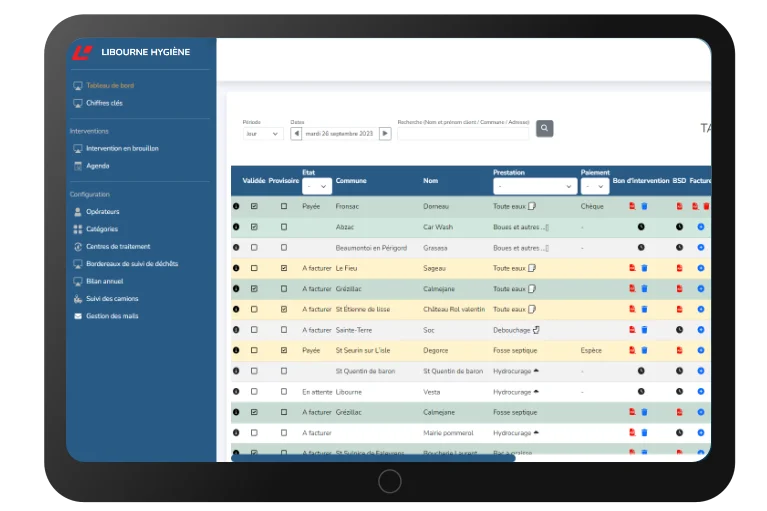Click the horizontal table scrollbar
767x511 pixels.
pos(373,458)
